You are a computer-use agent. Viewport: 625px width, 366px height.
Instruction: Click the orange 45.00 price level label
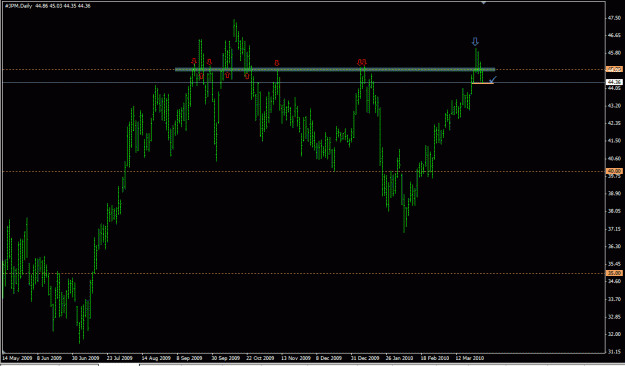614,69
